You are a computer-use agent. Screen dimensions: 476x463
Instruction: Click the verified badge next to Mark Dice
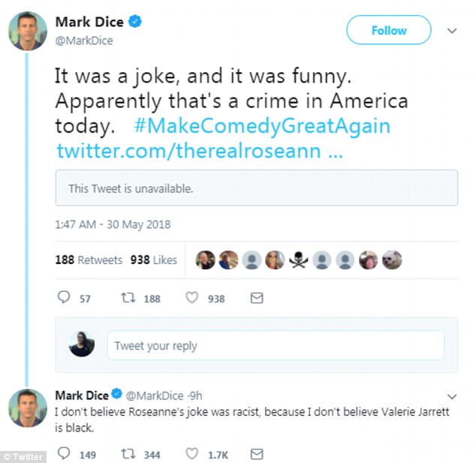[134, 23]
